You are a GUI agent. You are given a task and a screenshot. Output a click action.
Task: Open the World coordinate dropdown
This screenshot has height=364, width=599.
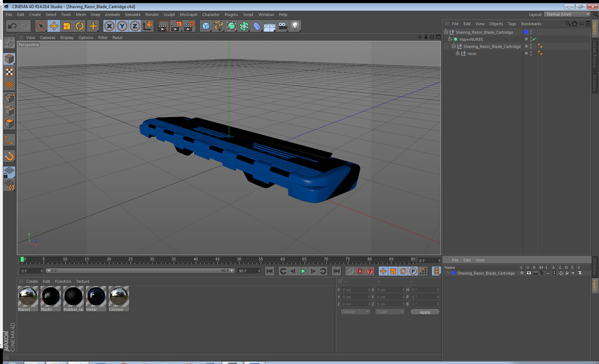(x=356, y=312)
